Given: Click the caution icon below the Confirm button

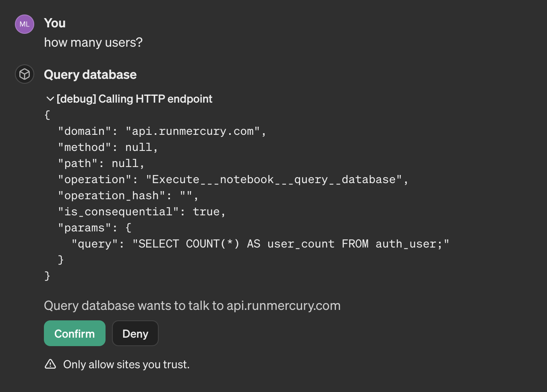Looking at the screenshot, I should click(x=50, y=364).
